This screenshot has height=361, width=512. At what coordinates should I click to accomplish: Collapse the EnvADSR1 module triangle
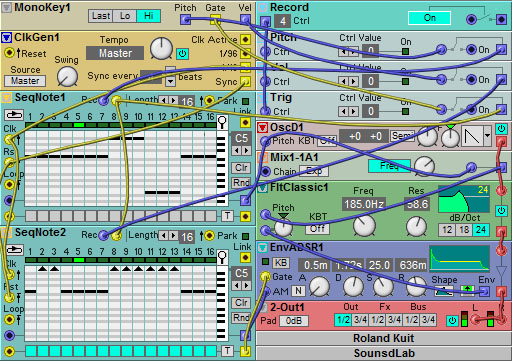(x=263, y=247)
